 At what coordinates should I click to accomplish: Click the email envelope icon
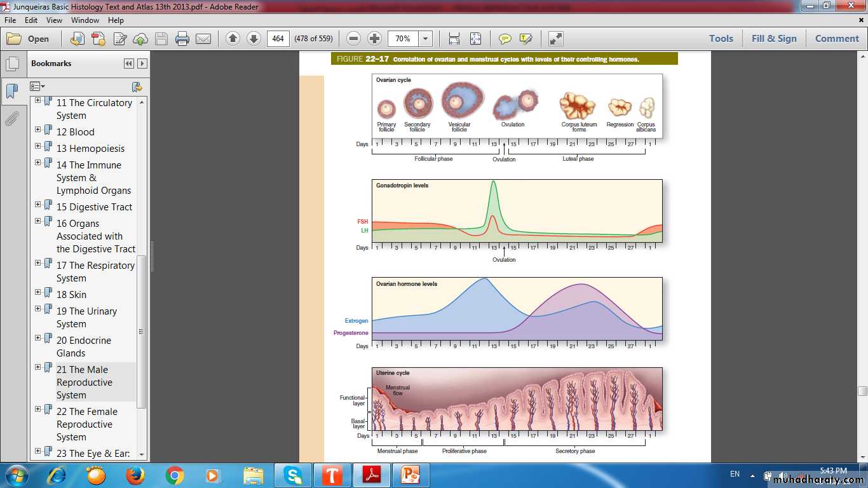coord(203,39)
